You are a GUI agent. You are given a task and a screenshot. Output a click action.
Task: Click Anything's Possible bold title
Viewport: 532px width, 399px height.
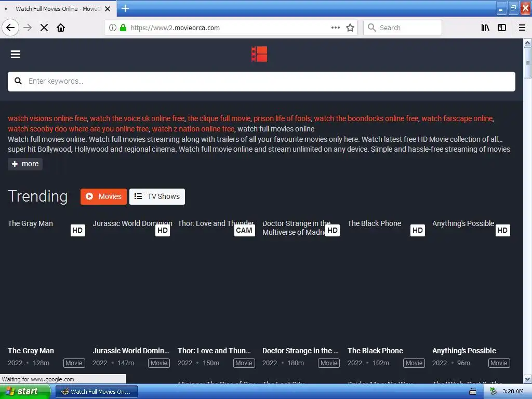464,351
